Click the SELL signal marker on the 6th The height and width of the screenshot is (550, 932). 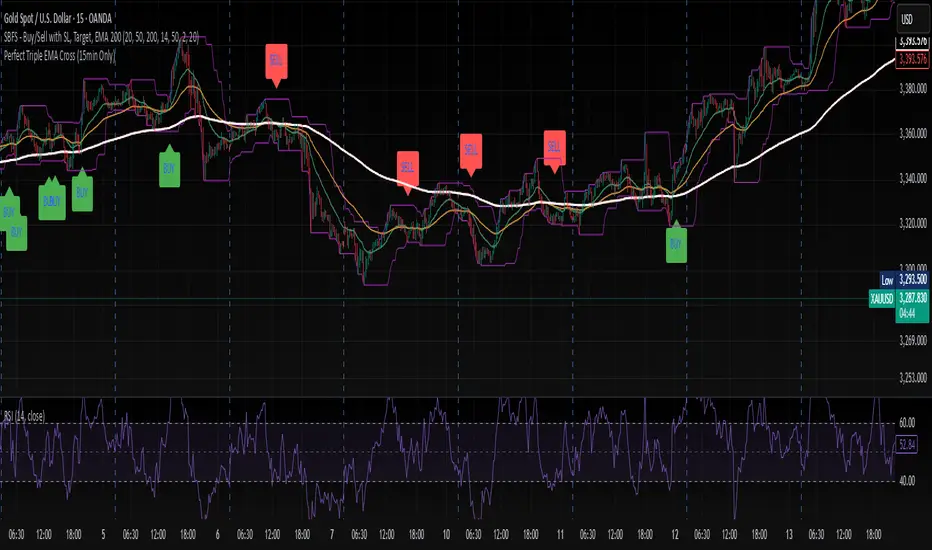pyautogui.click(x=276, y=61)
